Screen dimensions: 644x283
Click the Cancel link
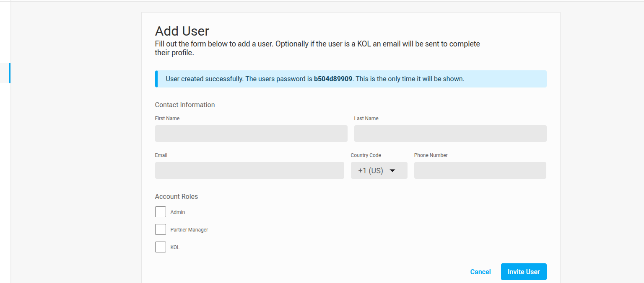[x=480, y=272]
